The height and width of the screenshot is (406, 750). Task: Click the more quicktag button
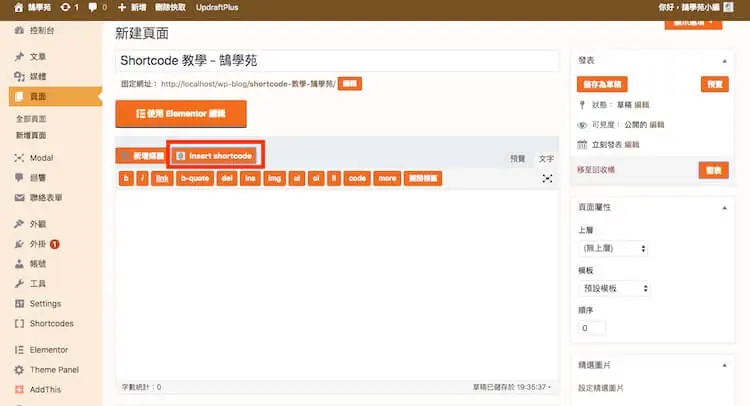coord(387,178)
